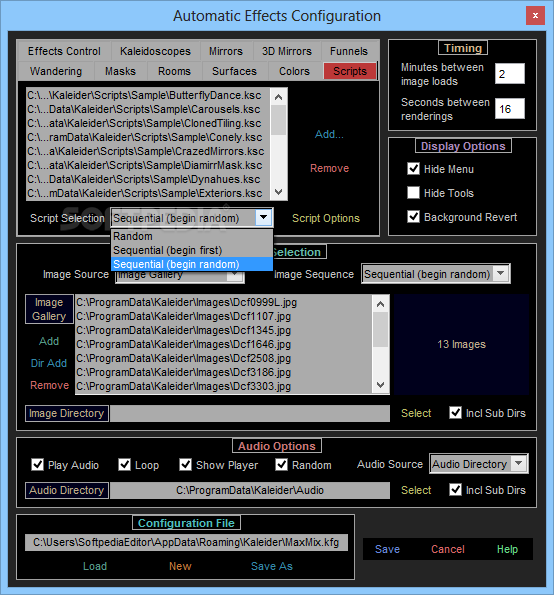
Task: Select Exteriors.ksc script row
Action: point(148,193)
